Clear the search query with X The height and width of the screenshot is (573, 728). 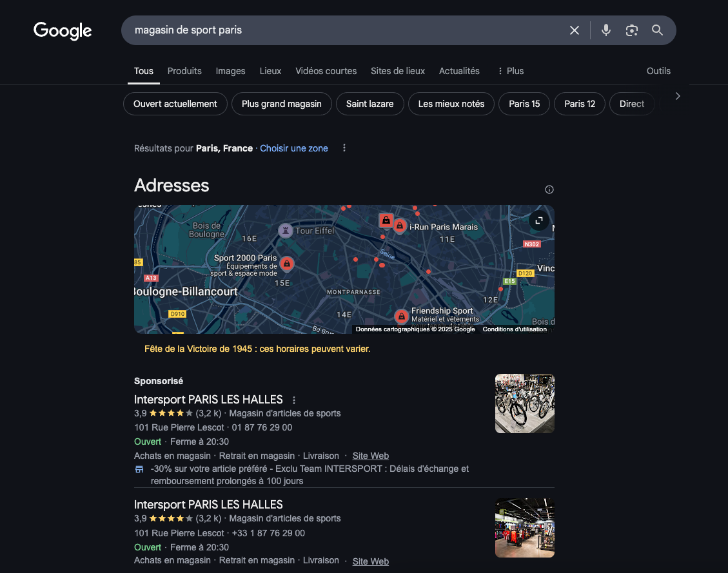(575, 30)
